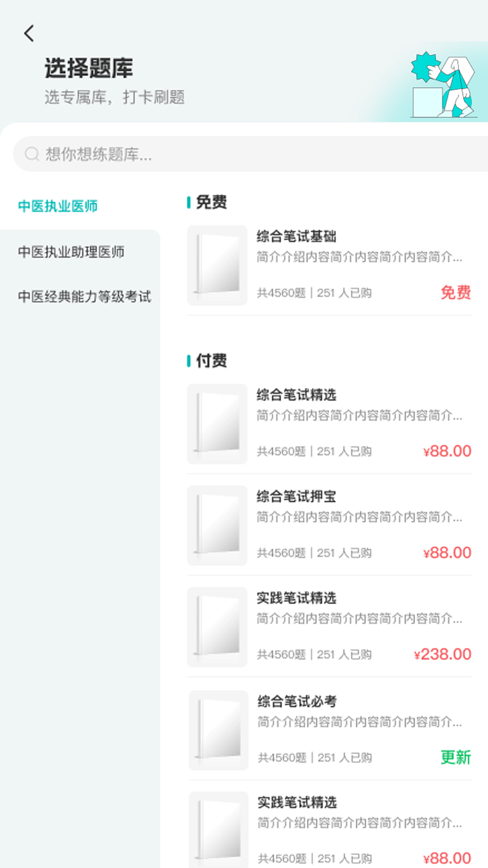488x868 pixels.
Task: Tap ¥88.00 price for 综合笔试押宝
Action: 447,552
